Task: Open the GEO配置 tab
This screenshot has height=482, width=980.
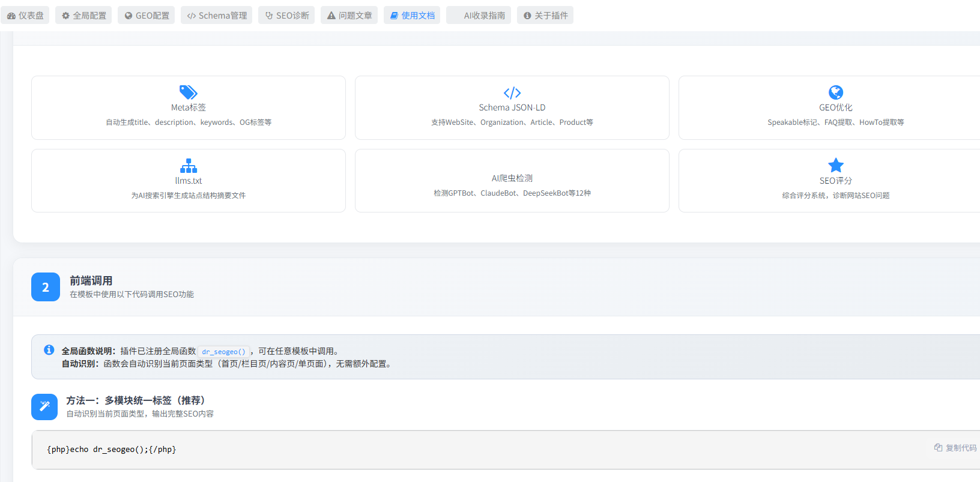Action: [147, 16]
